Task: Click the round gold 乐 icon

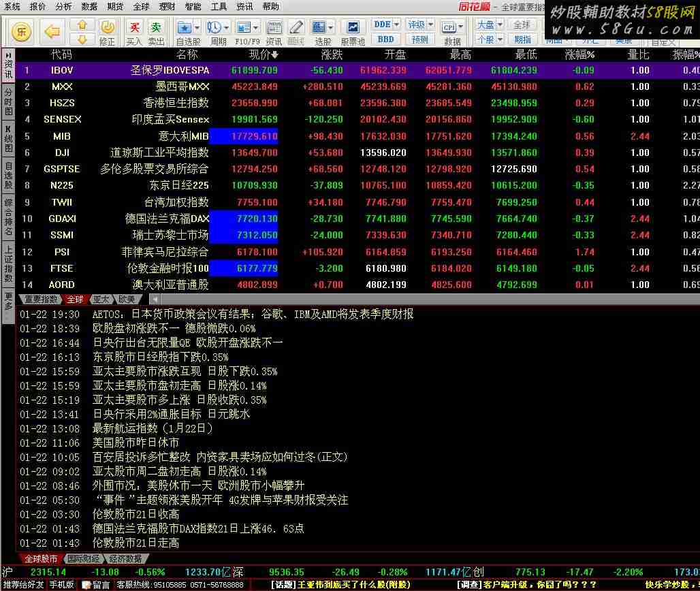Action: click(21, 32)
